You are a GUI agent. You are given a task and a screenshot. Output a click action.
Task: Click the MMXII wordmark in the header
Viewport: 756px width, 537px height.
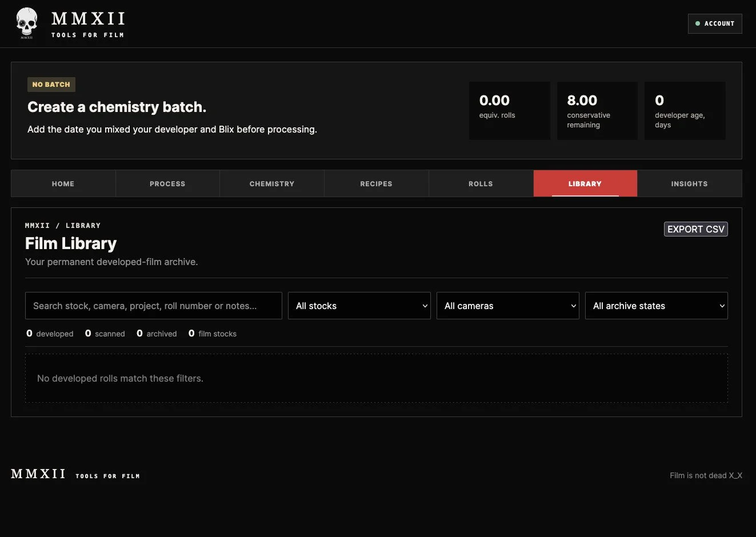[x=88, y=19]
